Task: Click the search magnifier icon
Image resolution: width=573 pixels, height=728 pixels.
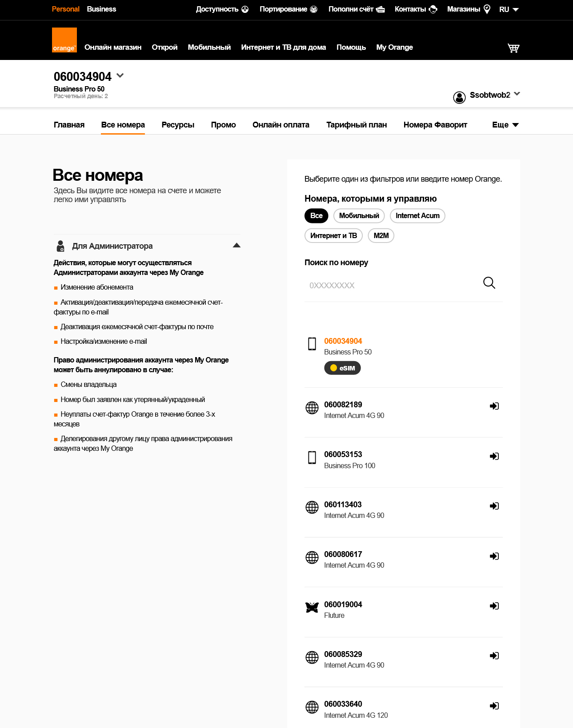Action: pyautogui.click(x=489, y=283)
